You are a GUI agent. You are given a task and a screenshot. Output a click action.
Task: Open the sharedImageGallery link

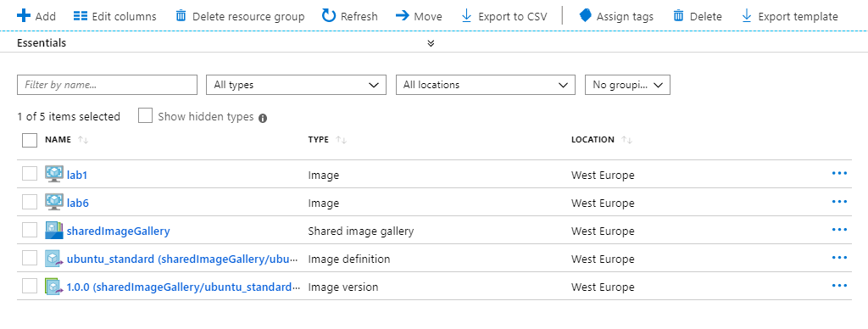[119, 231]
